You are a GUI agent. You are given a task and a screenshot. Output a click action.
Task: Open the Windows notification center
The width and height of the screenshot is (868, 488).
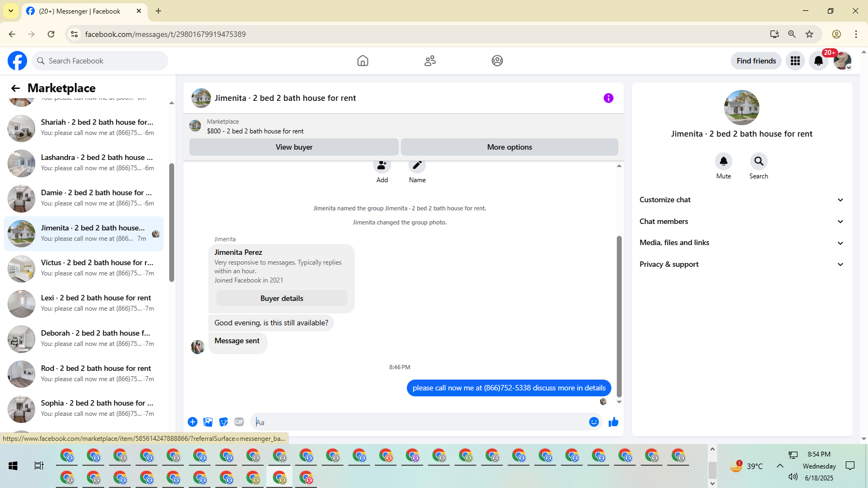click(x=850, y=466)
